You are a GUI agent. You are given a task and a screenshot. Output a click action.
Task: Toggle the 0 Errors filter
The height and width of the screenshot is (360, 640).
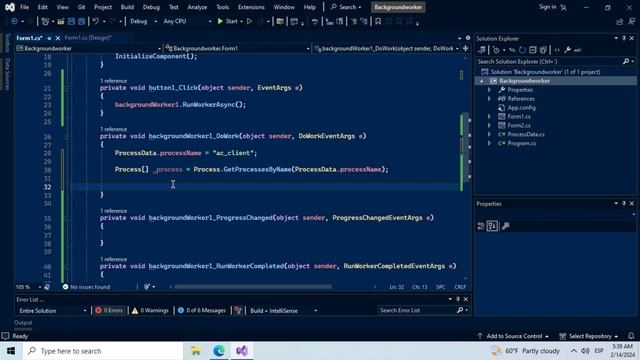(109, 311)
